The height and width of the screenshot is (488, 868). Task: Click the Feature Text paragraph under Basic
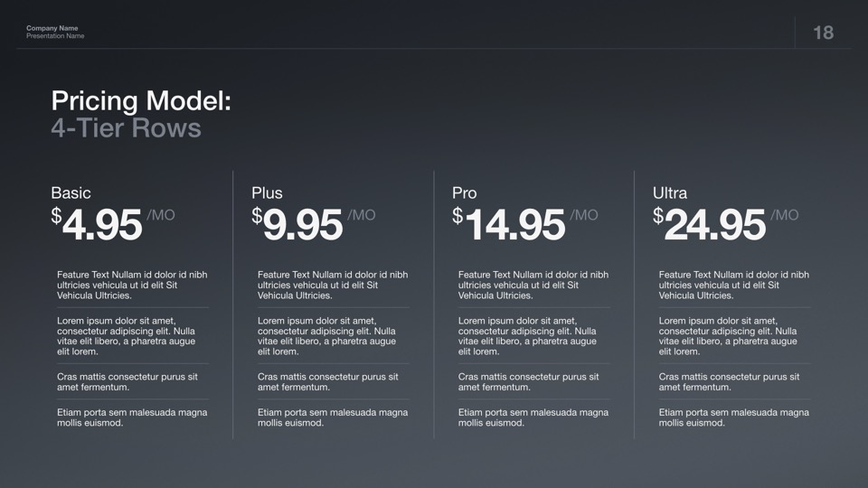132,285
